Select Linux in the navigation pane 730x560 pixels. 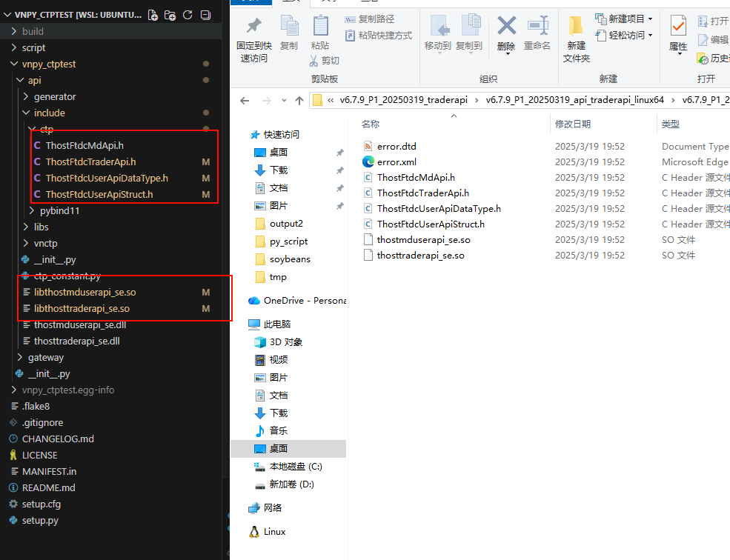click(274, 531)
